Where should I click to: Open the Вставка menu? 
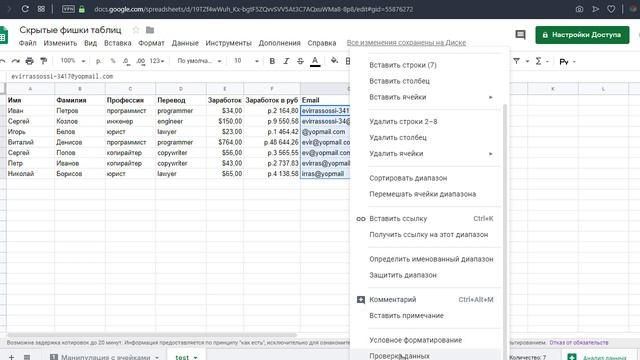118,43
